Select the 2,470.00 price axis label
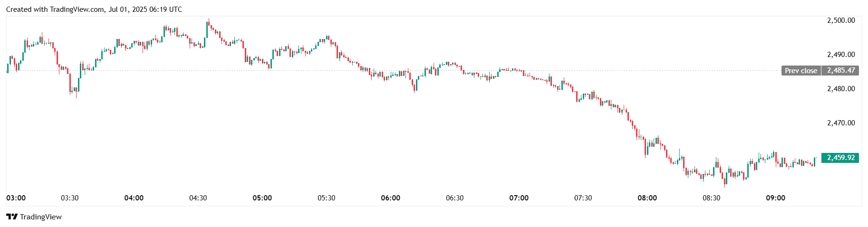This screenshot has height=227, width=868. (x=841, y=123)
